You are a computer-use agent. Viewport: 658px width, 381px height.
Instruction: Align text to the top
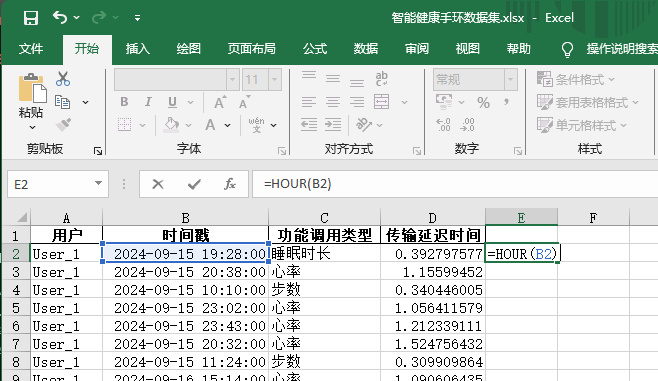(309, 76)
